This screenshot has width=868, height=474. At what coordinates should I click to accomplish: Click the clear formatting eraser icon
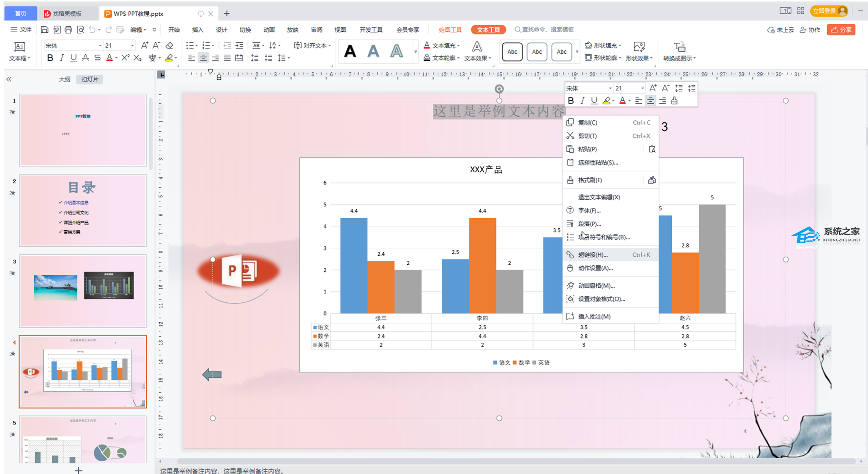coord(170,46)
